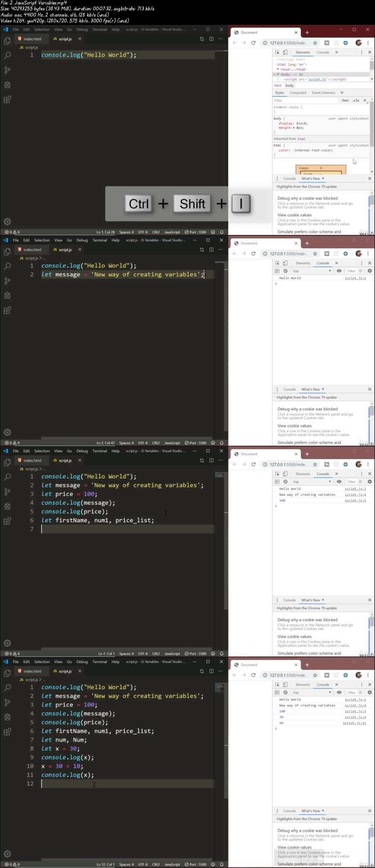Screen dimensions: 375x868
Task: Open top context dropdown in seven-line code frame
Action: 312,482
